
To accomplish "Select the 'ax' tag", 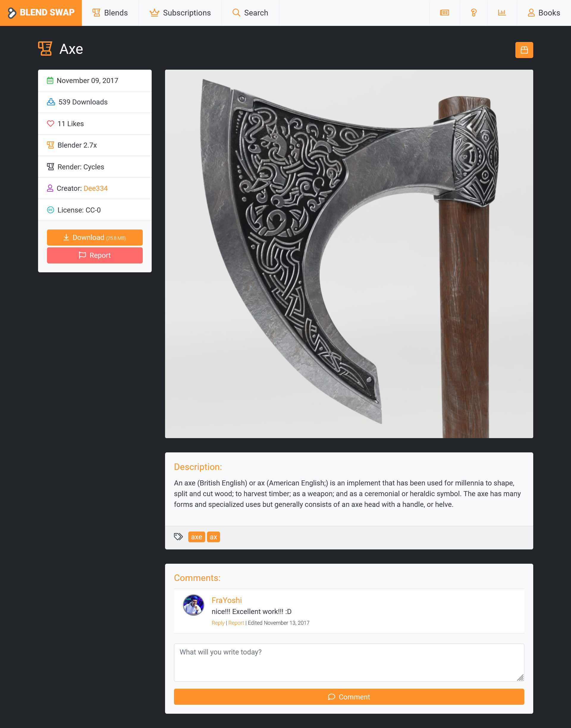I will point(213,537).
